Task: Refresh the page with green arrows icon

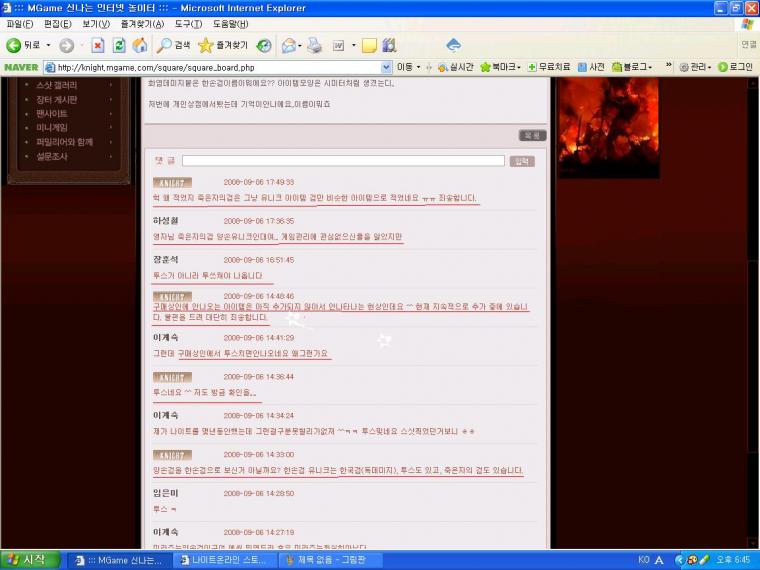Action: point(119,46)
